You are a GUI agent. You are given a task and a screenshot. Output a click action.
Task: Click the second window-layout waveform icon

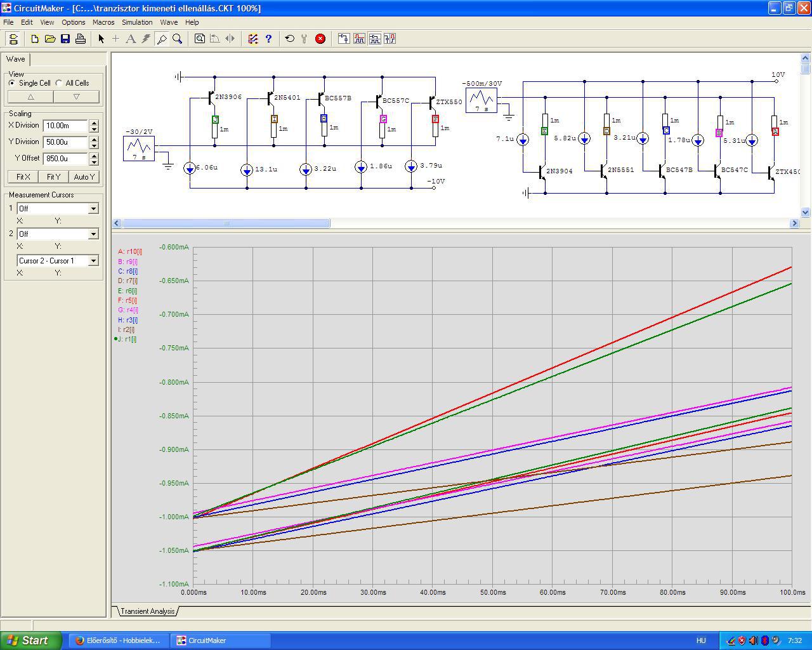point(359,39)
